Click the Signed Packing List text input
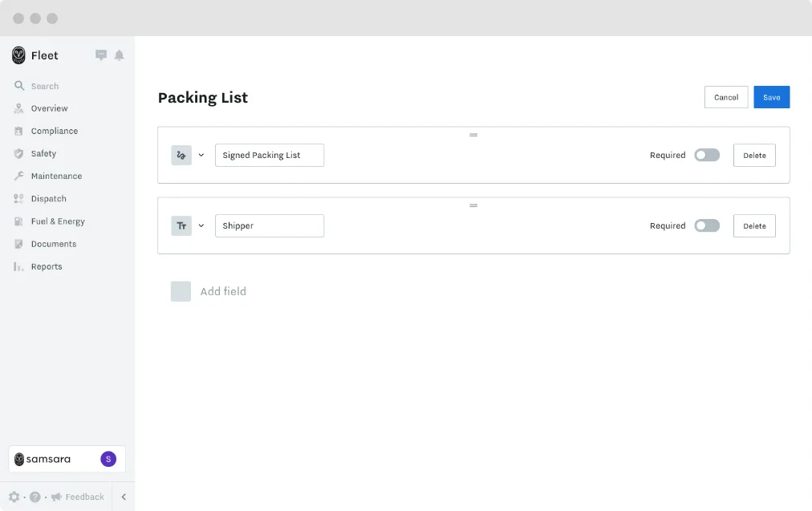This screenshot has width=812, height=511. tap(270, 156)
